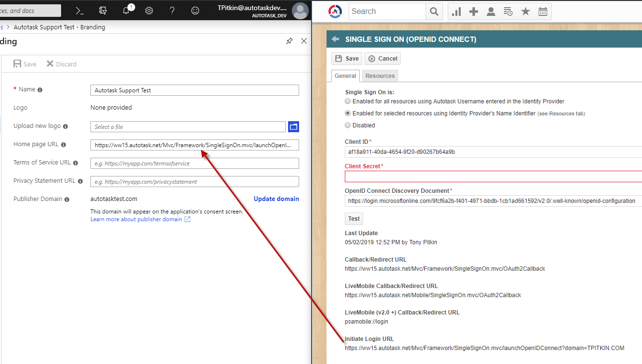
Task: Send feedback via the smiley icon
Action: (195, 10)
